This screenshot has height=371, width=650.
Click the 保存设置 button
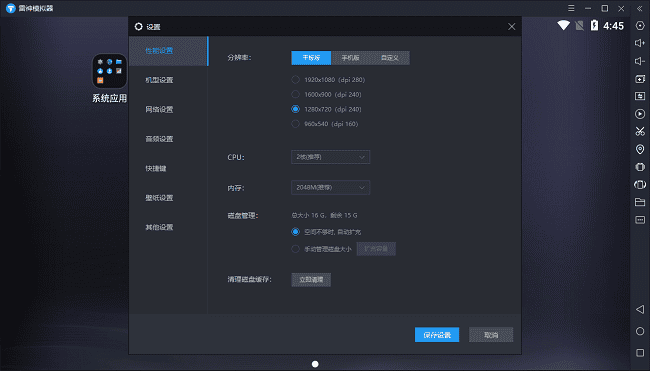point(437,335)
